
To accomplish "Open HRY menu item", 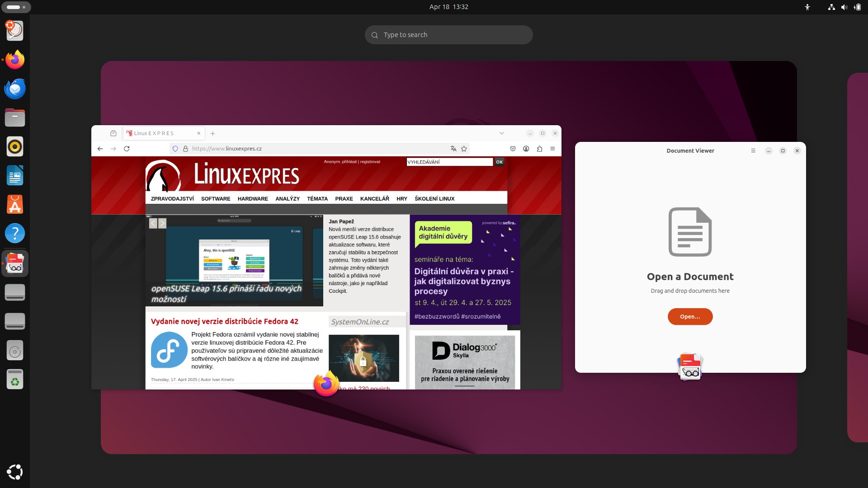I will (x=402, y=199).
